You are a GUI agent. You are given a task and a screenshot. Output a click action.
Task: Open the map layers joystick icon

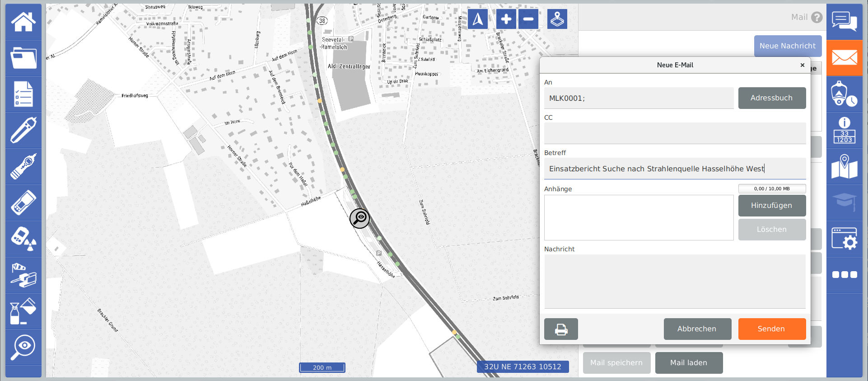pos(557,19)
